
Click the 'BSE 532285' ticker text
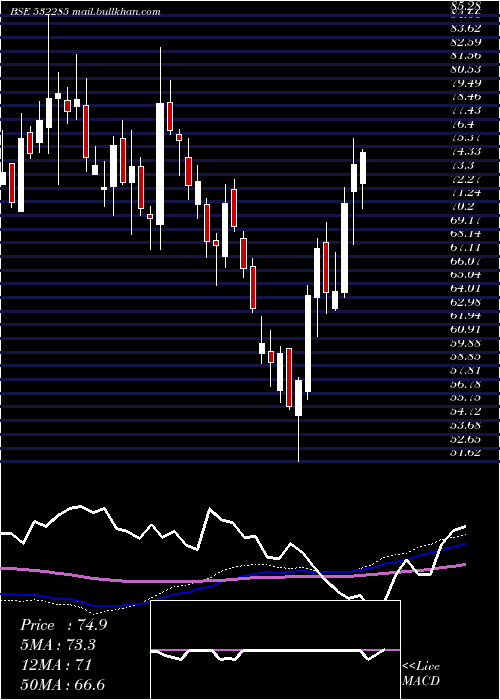coord(39,12)
